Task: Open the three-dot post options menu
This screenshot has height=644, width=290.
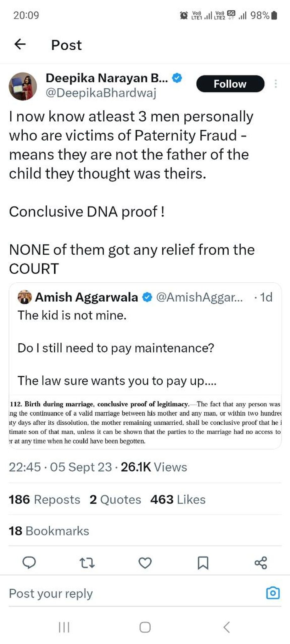Action: [276, 84]
